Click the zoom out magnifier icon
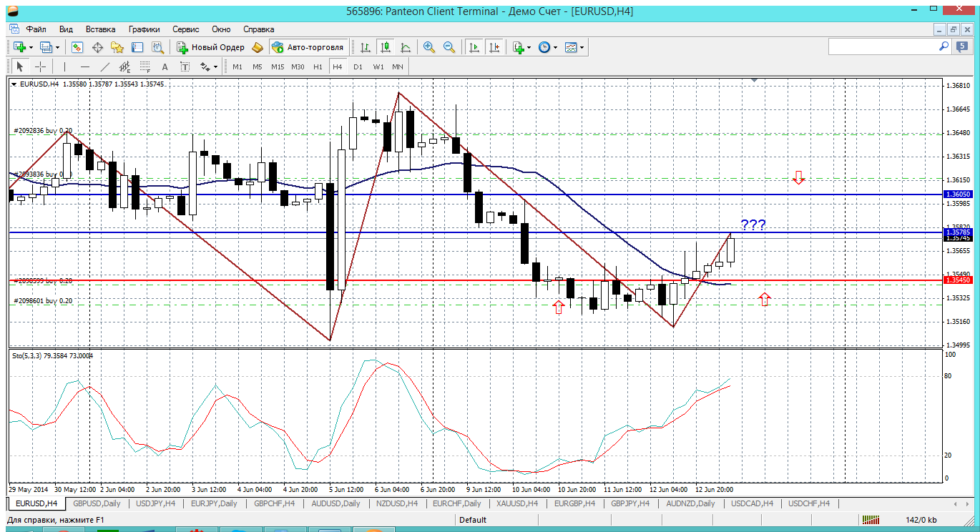The height and width of the screenshot is (532, 980). tap(449, 47)
